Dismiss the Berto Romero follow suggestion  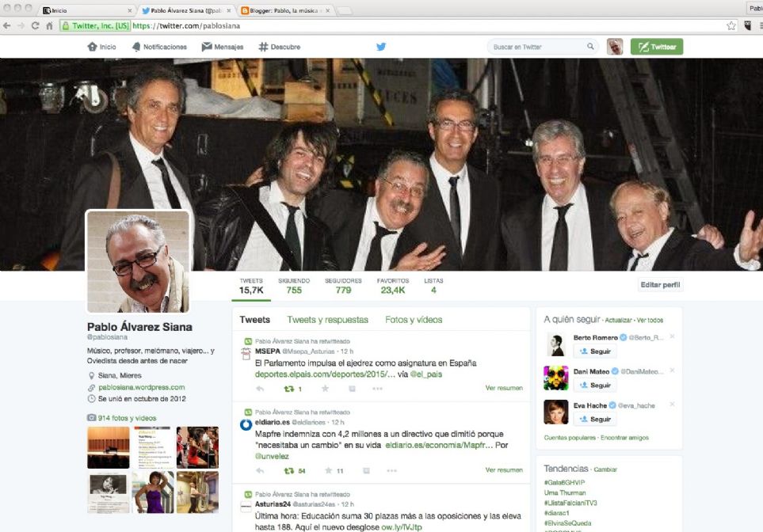672,337
